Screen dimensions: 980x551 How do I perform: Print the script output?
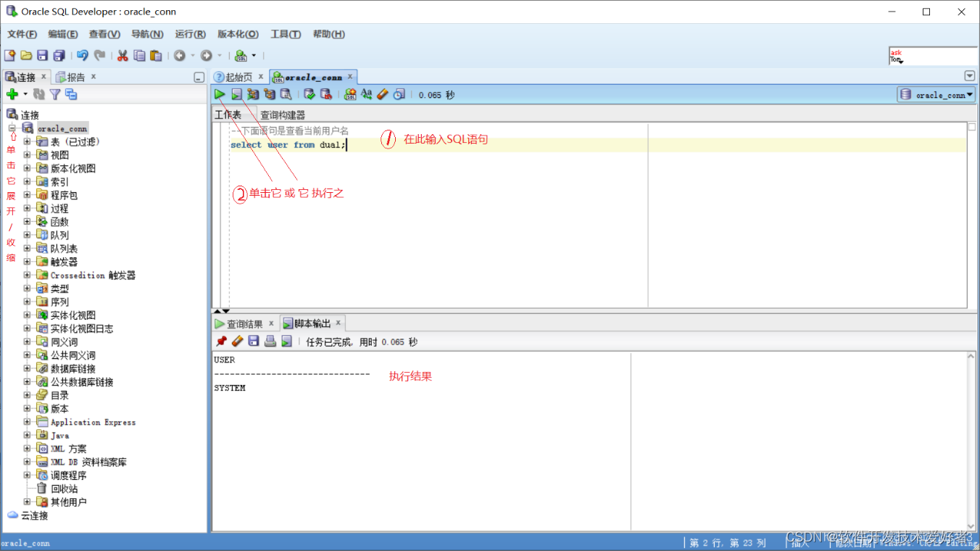(x=269, y=341)
